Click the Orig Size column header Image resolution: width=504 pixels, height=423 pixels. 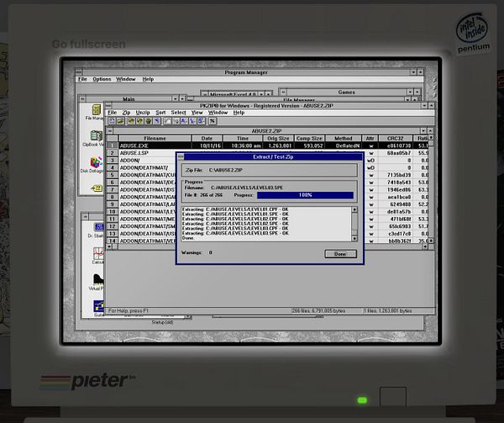tap(278, 138)
